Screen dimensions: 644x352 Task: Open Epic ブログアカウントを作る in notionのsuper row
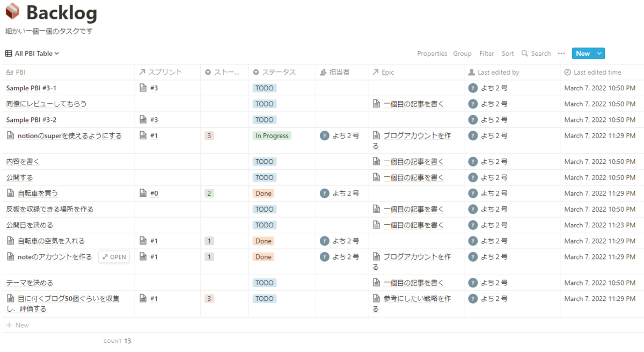(x=412, y=141)
